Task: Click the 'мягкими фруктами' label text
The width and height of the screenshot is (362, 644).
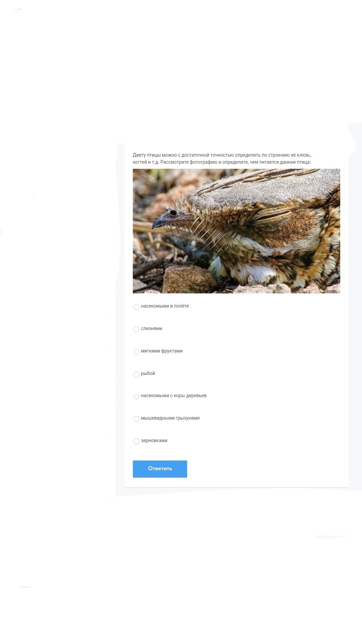Action: click(162, 351)
